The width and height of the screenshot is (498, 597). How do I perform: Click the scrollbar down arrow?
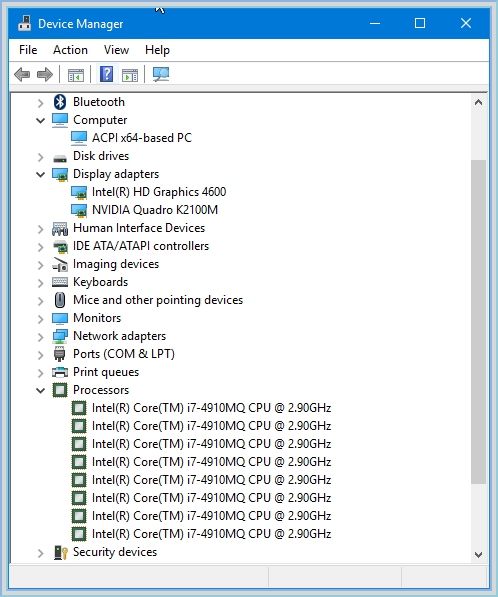click(479, 554)
